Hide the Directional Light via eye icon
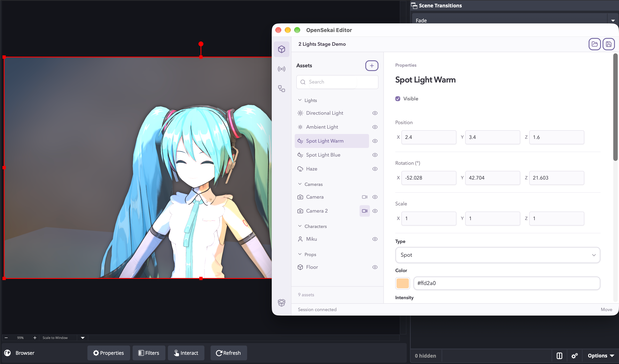Image resolution: width=619 pixels, height=364 pixels. coord(375,113)
